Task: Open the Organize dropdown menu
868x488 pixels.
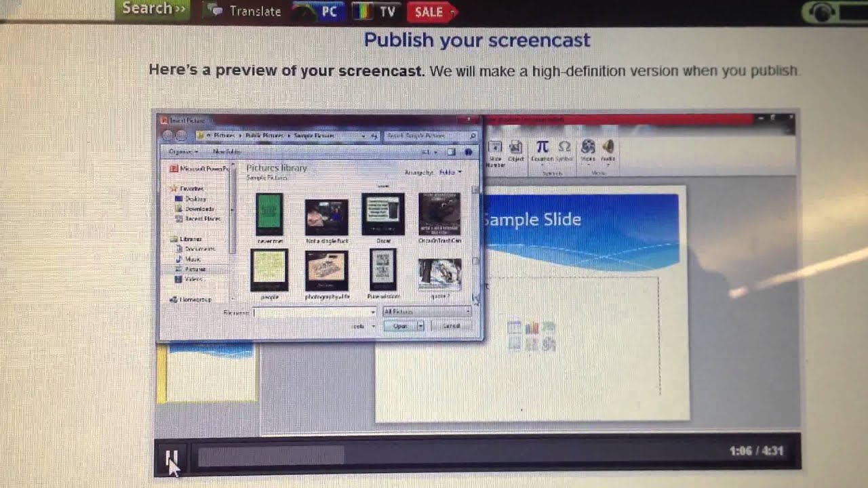Action: 183,152
